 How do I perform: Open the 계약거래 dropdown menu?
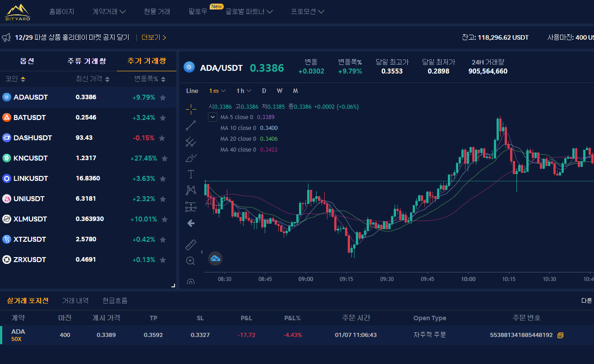pos(109,12)
